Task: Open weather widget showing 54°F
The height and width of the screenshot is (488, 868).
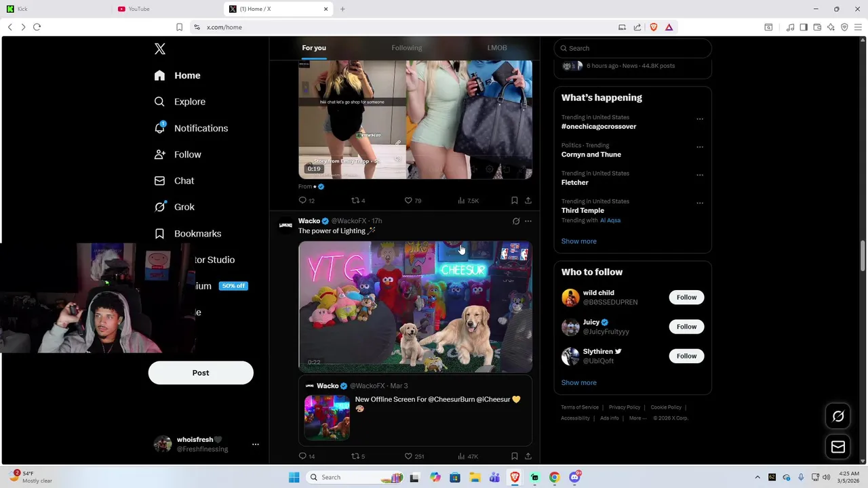Action: point(31,477)
